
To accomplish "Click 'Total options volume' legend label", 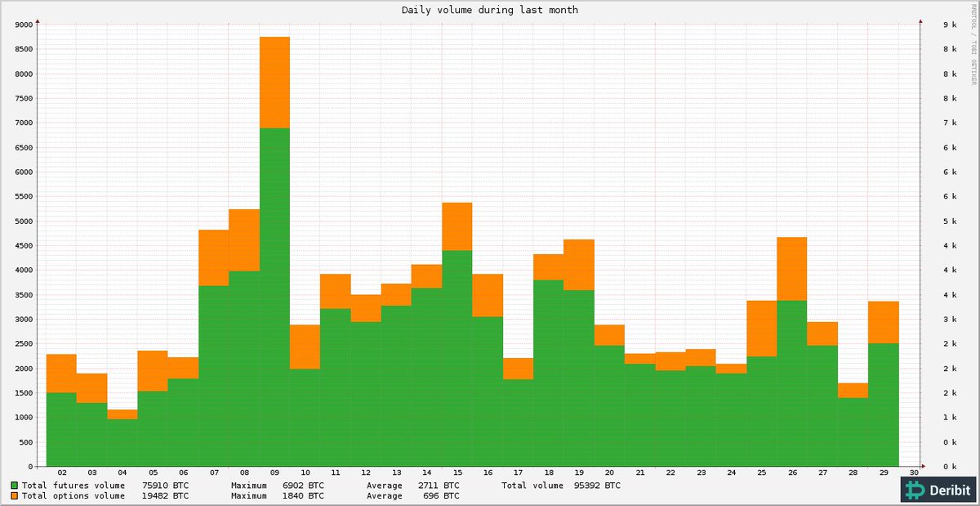I will 74,495.
